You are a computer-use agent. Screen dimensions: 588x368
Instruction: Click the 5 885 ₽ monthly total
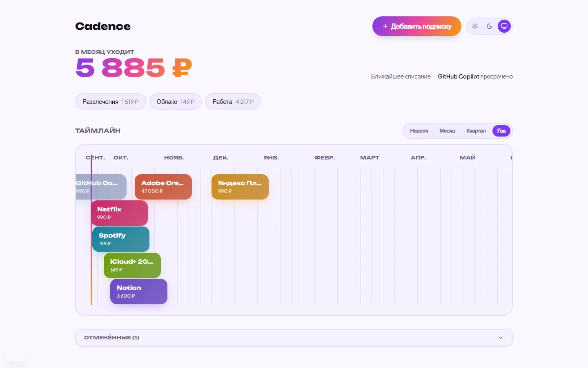(x=134, y=67)
